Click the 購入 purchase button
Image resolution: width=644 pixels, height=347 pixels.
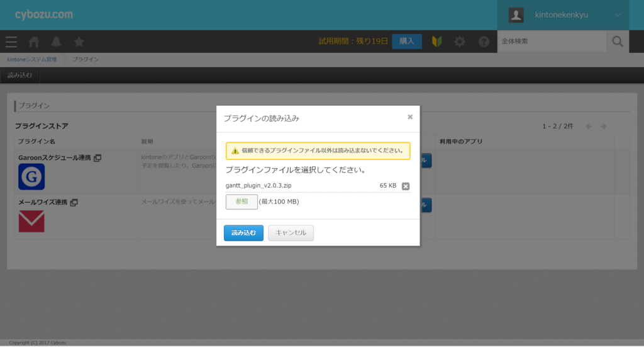tap(407, 41)
